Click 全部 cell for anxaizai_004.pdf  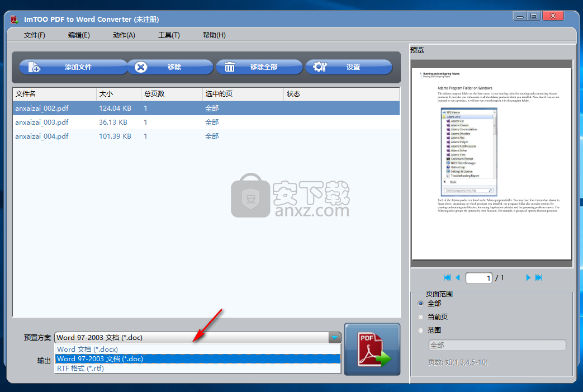click(x=212, y=136)
